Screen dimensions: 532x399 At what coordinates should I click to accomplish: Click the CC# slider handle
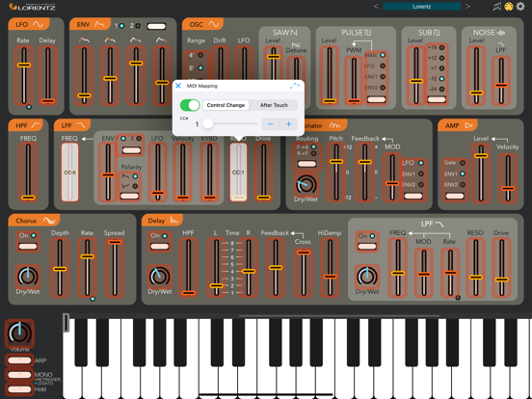(207, 123)
